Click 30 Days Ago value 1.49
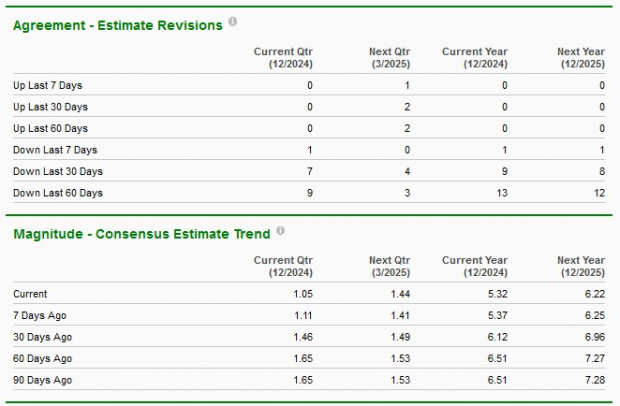This screenshot has width=620, height=406. point(401,337)
